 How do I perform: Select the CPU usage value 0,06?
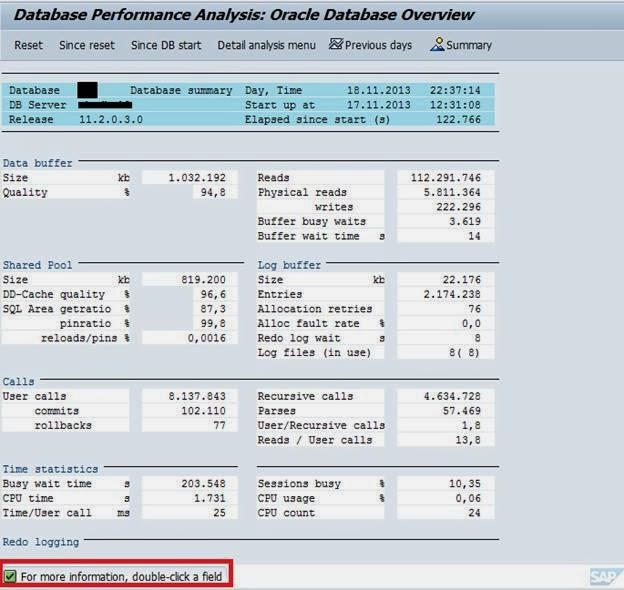(x=468, y=498)
